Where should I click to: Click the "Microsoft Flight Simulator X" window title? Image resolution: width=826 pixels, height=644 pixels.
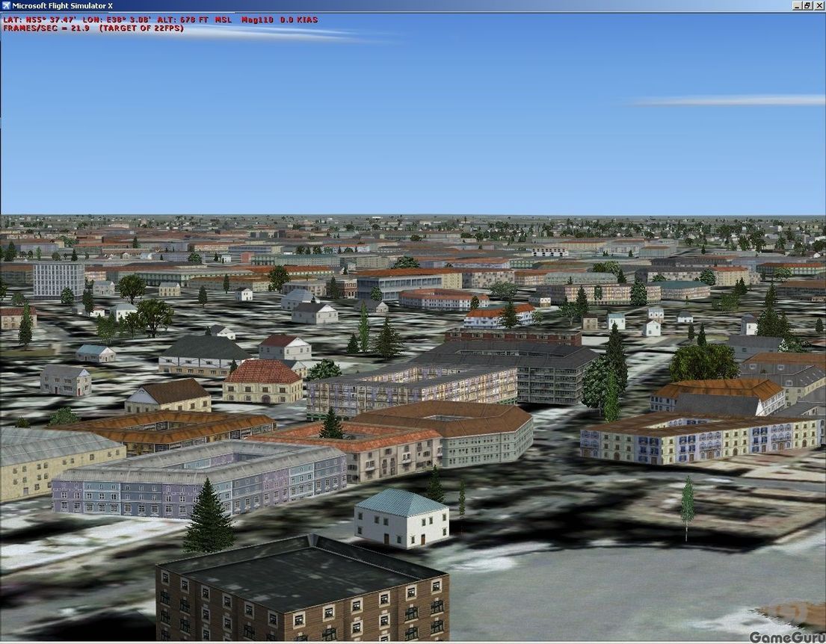[62, 6]
